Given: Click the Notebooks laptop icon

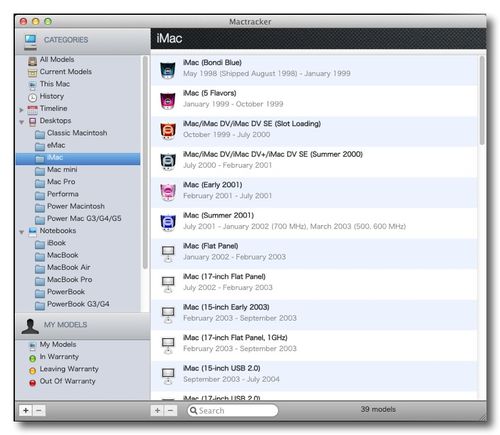Looking at the screenshot, I should (x=32, y=231).
